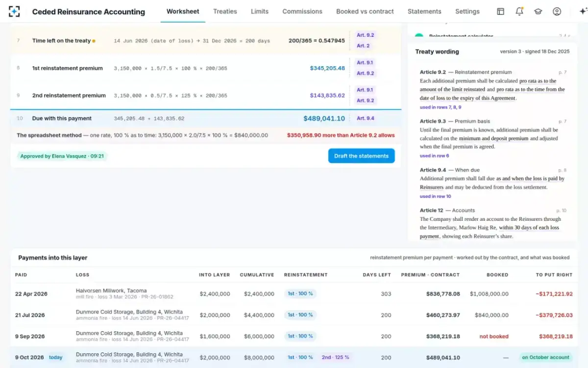
Task: Follow the 'used in row 10' link
Action: (x=436, y=196)
